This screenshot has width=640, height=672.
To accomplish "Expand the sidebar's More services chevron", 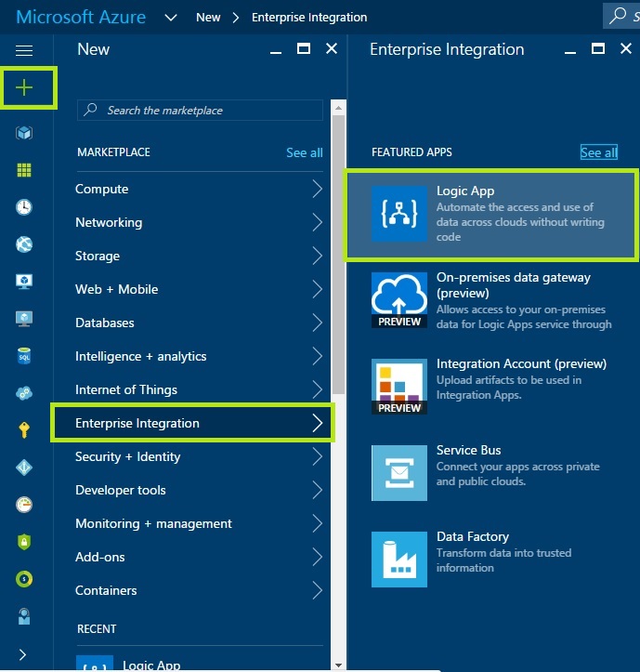I will pyautogui.click(x=23, y=654).
